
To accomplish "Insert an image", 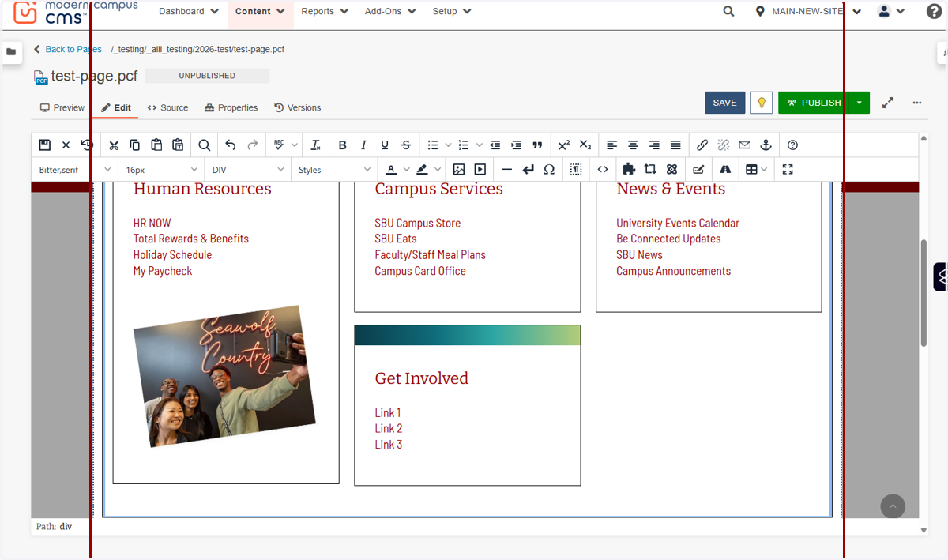I will 459,169.
